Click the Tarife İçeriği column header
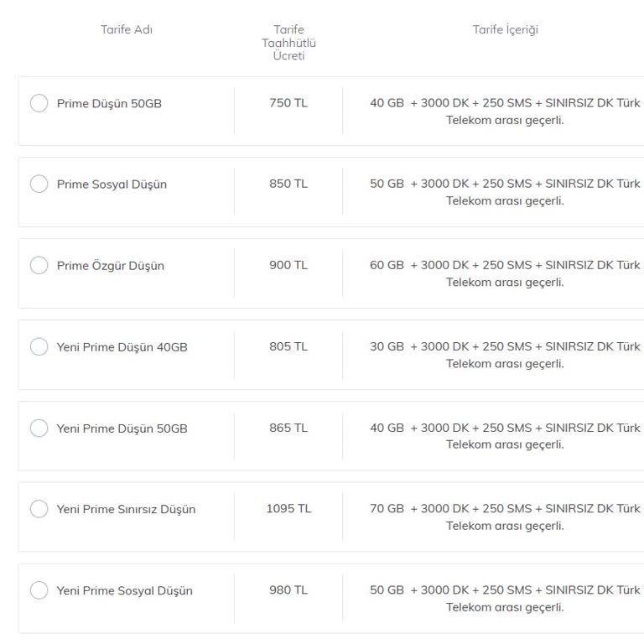 click(x=505, y=29)
